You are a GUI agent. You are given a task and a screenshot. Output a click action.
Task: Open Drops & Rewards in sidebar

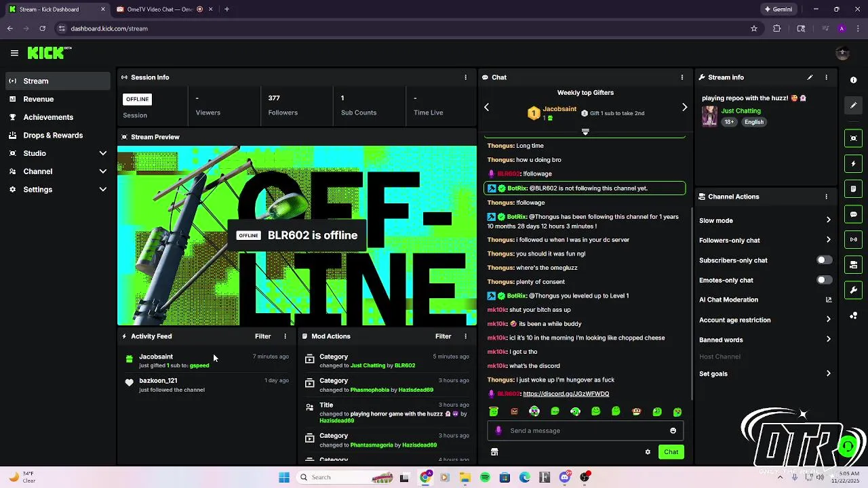[x=58, y=136]
